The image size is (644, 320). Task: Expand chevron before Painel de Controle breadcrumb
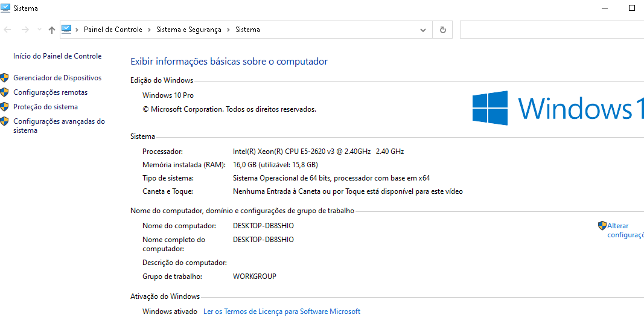point(77,30)
